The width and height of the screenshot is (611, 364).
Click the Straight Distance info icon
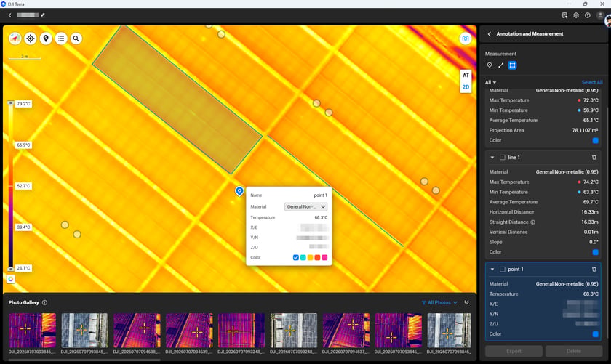point(532,222)
